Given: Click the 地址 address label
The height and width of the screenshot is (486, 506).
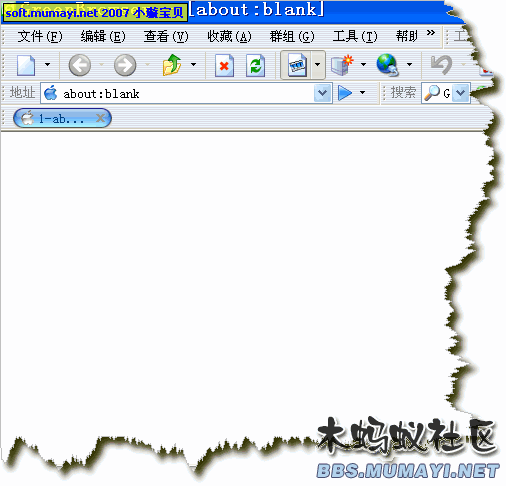Looking at the screenshot, I should click(x=22, y=92).
